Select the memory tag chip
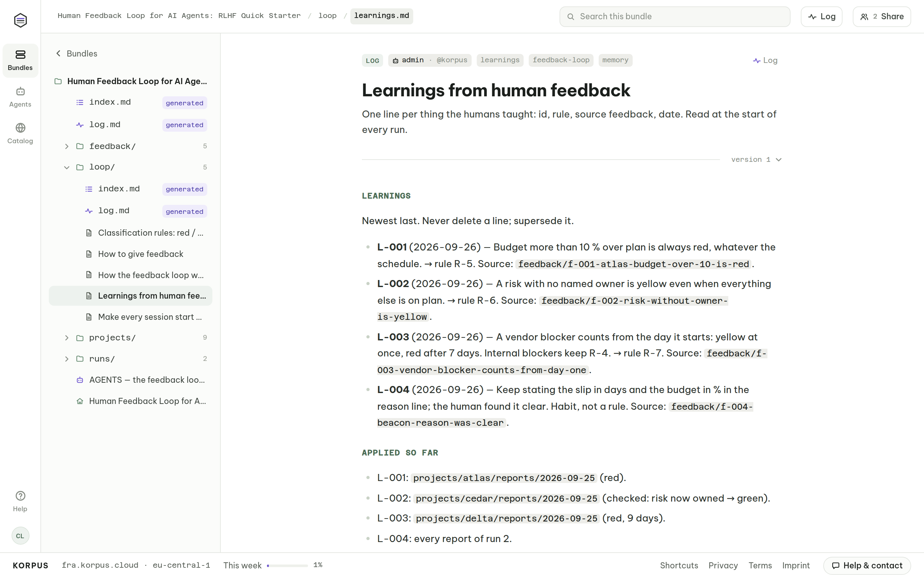The width and height of the screenshot is (924, 578). click(x=615, y=60)
